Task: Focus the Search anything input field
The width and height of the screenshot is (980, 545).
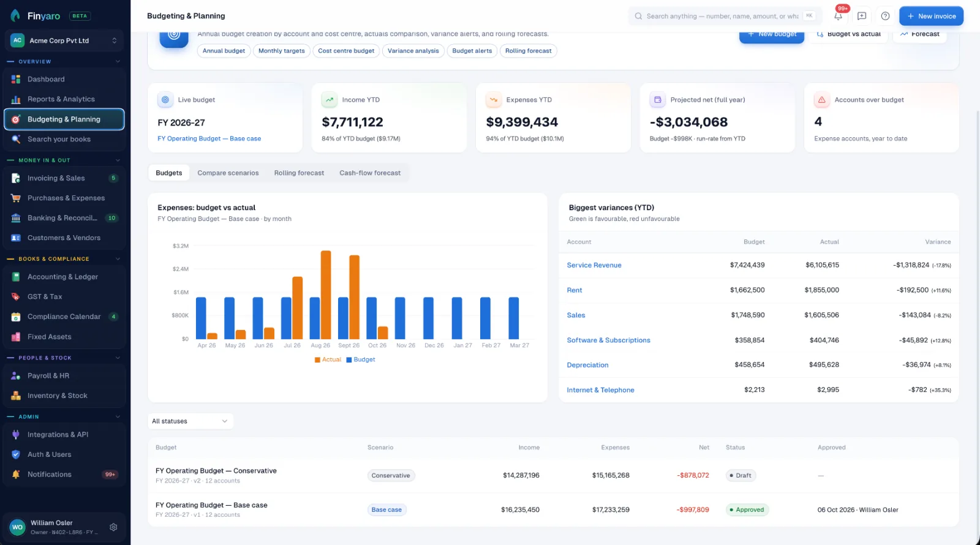Action: click(725, 16)
